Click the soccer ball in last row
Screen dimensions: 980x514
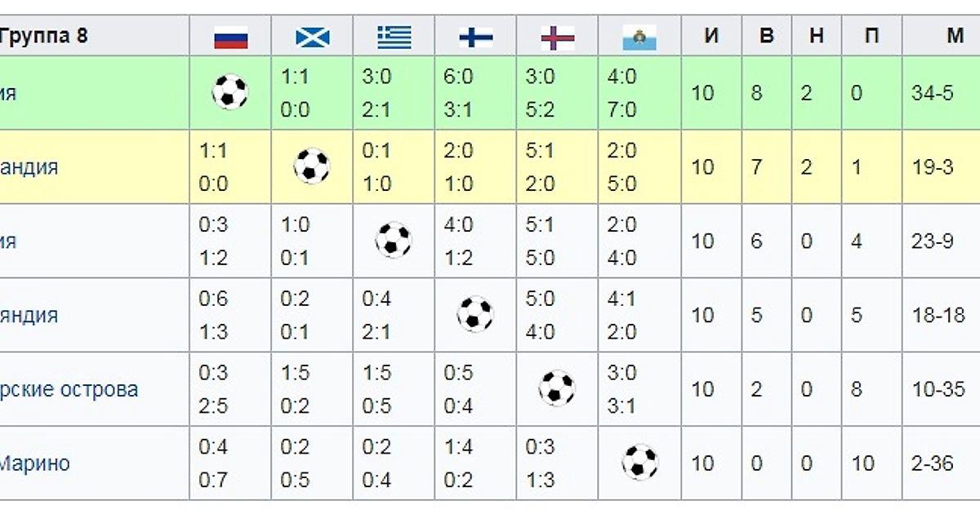[x=640, y=463]
